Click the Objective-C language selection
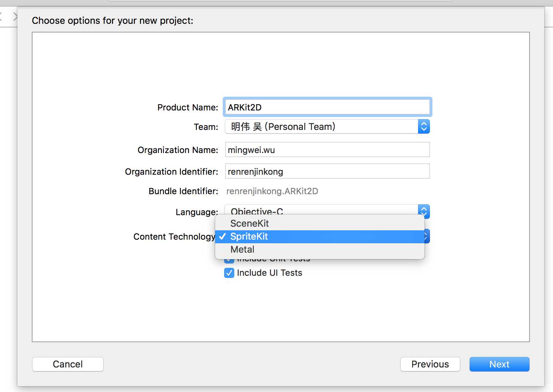The width and height of the screenshot is (553, 392). (257, 211)
